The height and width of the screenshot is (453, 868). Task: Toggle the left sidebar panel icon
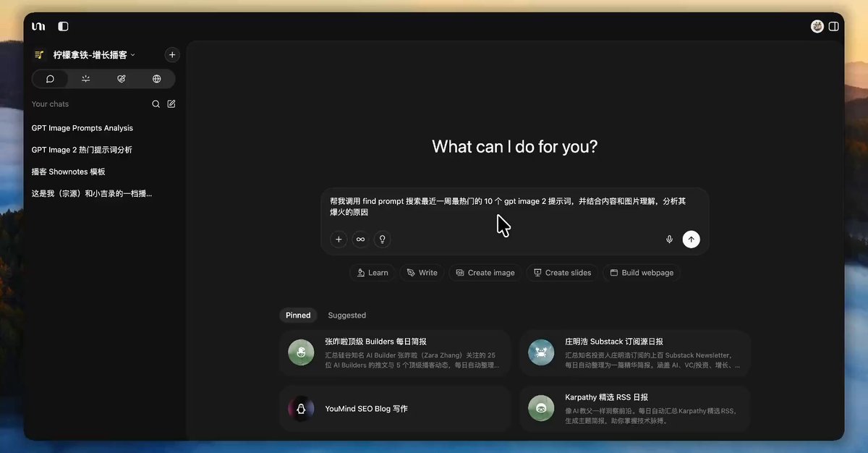click(x=63, y=26)
